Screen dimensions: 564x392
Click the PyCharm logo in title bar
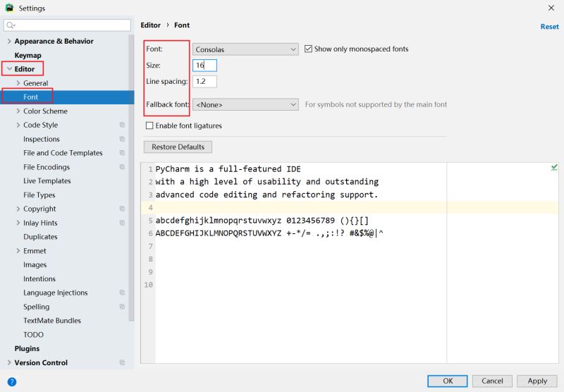[x=9, y=8]
